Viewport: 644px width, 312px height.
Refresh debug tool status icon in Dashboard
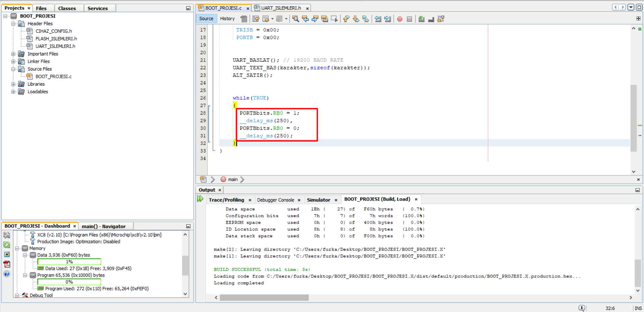(x=7, y=245)
